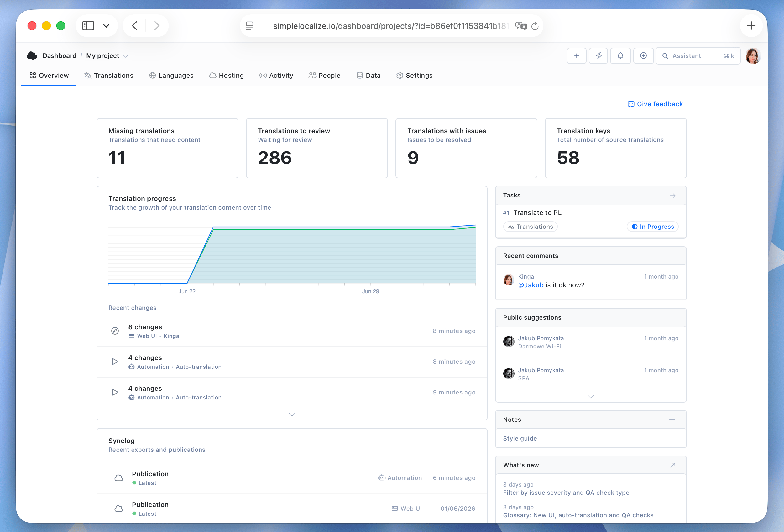Click Jakub's avatar next to SPA
784x532 pixels.
pyautogui.click(x=508, y=374)
